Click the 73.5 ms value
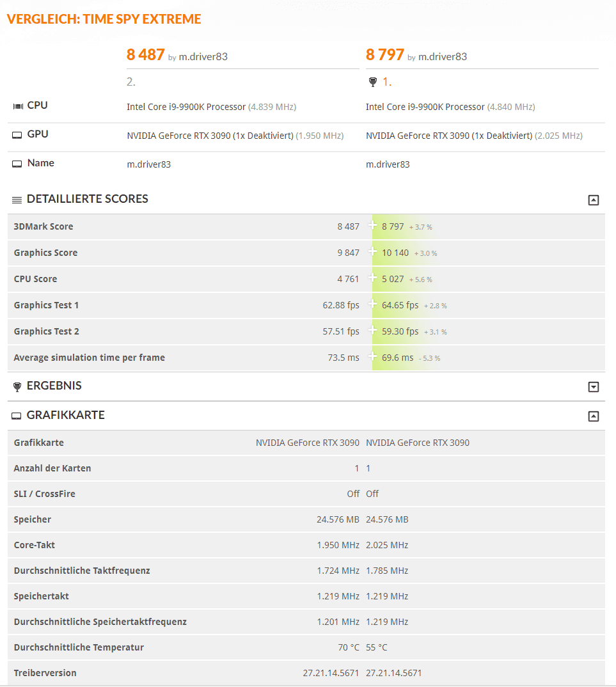 click(344, 358)
